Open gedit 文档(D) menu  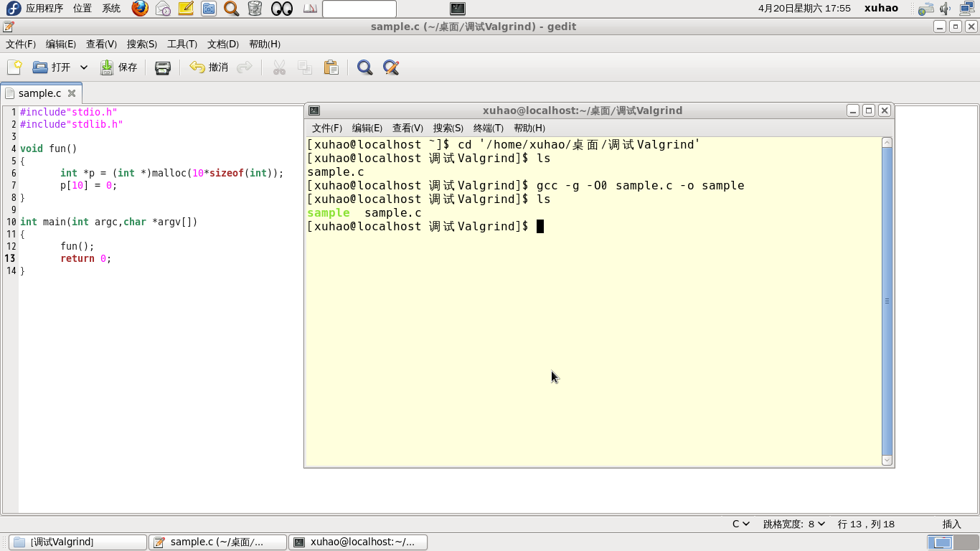pyautogui.click(x=223, y=44)
